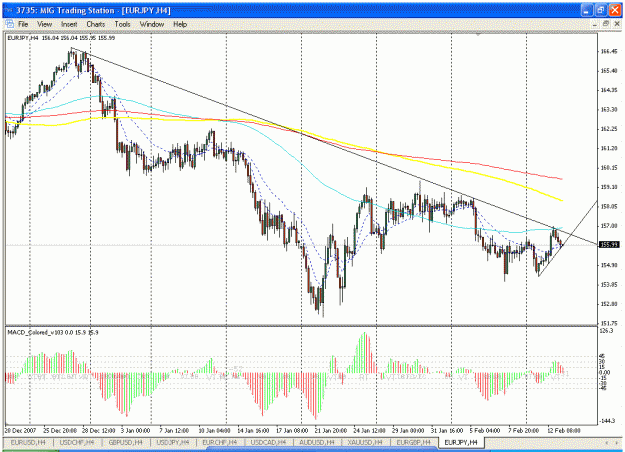
Task: Click the 166.45 price scale label
Action: (609, 51)
